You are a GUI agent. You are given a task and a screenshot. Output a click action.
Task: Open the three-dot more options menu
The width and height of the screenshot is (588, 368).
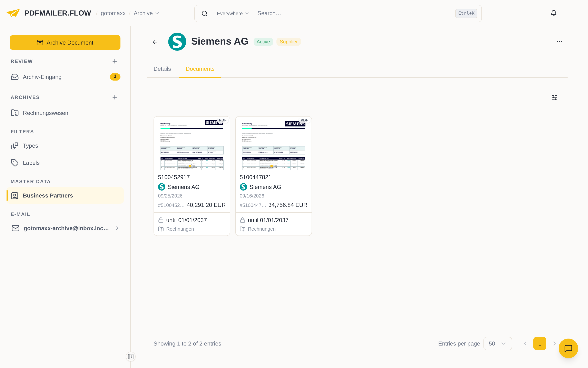(x=559, y=42)
